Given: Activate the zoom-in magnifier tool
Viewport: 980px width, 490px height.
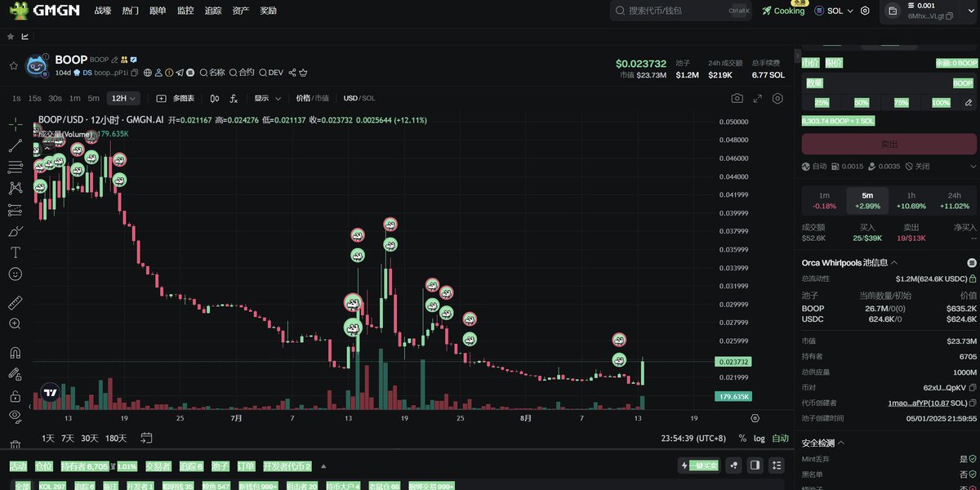Looking at the screenshot, I should tap(15, 324).
